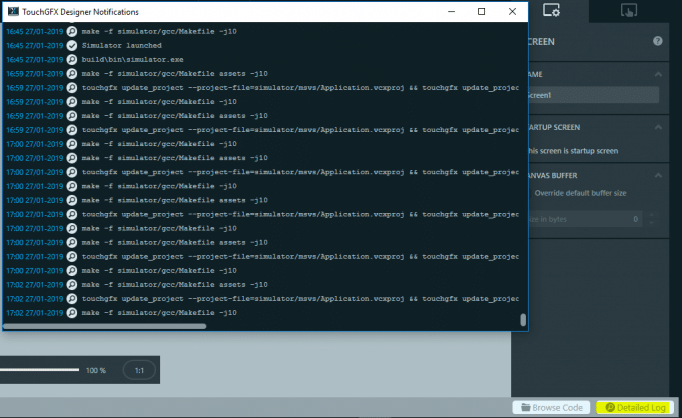Adjust the zoom level slider
Screen dimensions: 682x418
pos(40,370)
